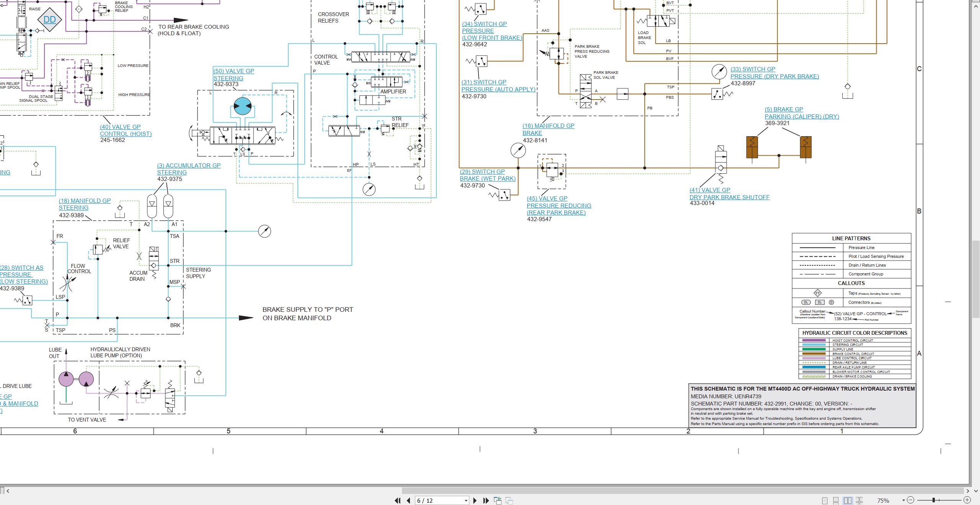Open the (34) Switch GP Pressure link
This screenshot has width=980, height=505.
pos(492,31)
